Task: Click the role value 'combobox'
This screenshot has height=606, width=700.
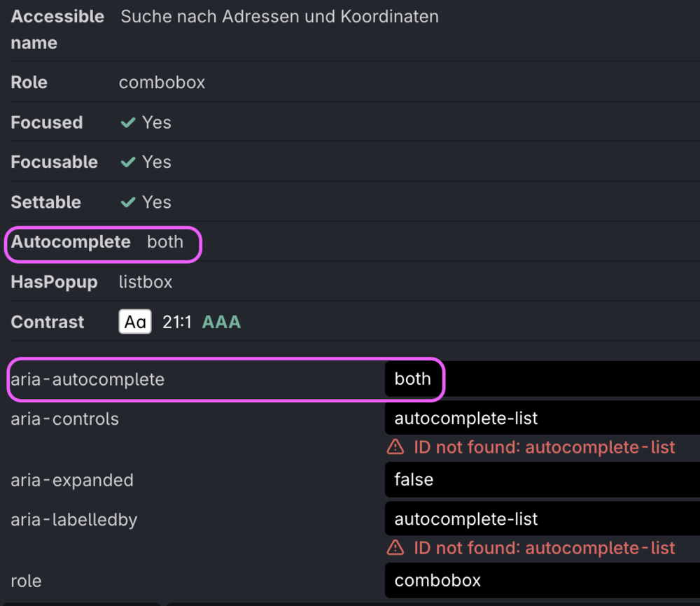Action: point(437,580)
